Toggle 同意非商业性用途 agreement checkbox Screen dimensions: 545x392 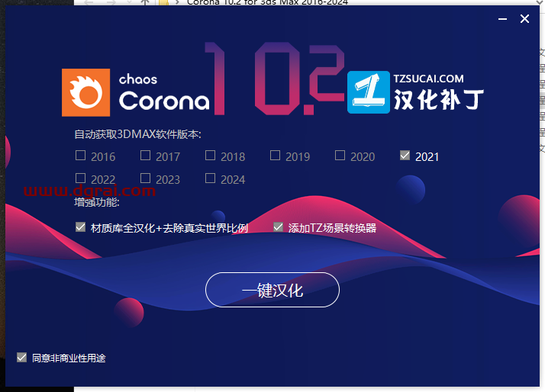[x=21, y=357]
